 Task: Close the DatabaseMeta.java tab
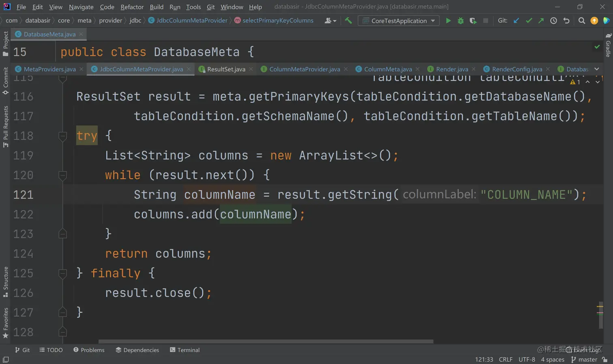click(x=81, y=34)
